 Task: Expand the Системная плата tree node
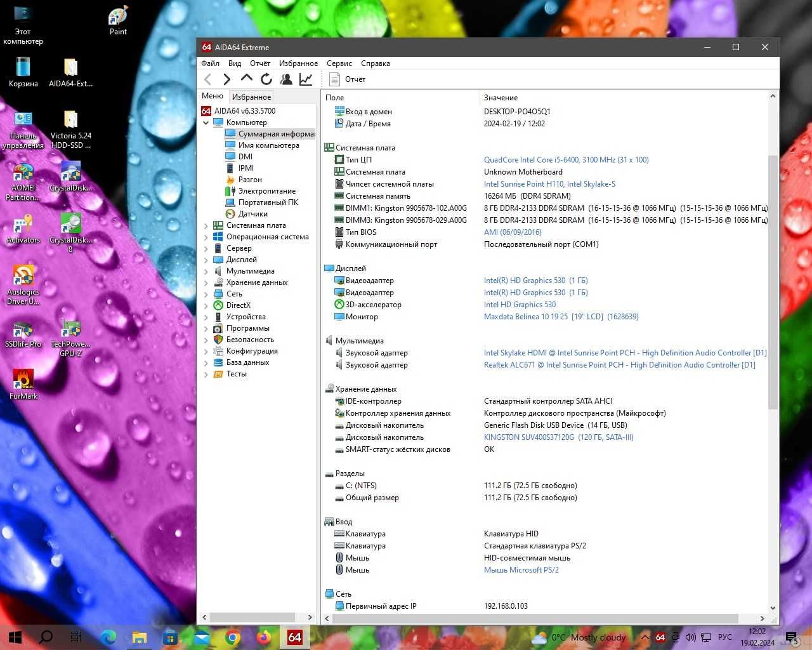point(206,225)
